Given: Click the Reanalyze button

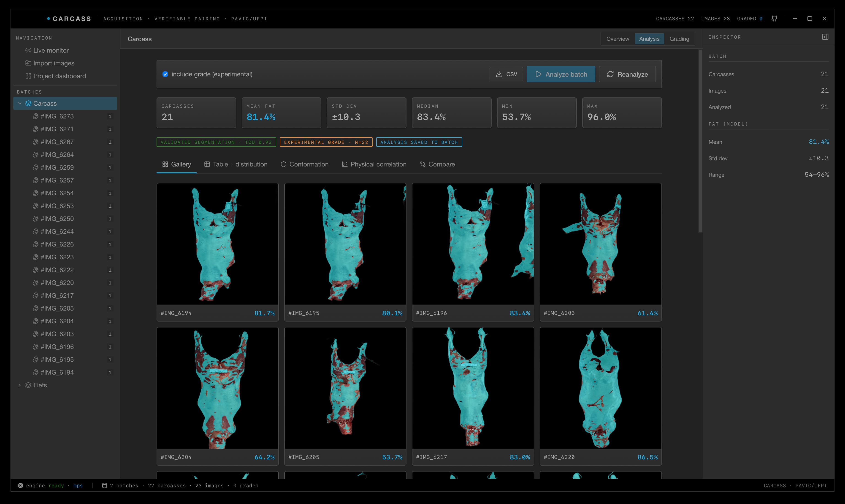Looking at the screenshot, I should click(x=627, y=74).
